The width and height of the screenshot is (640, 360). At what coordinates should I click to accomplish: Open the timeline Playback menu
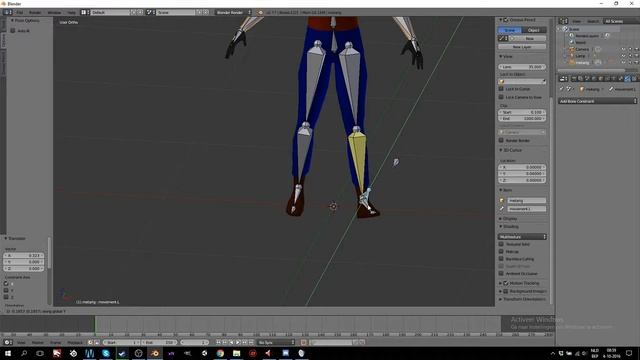[x=75, y=343]
